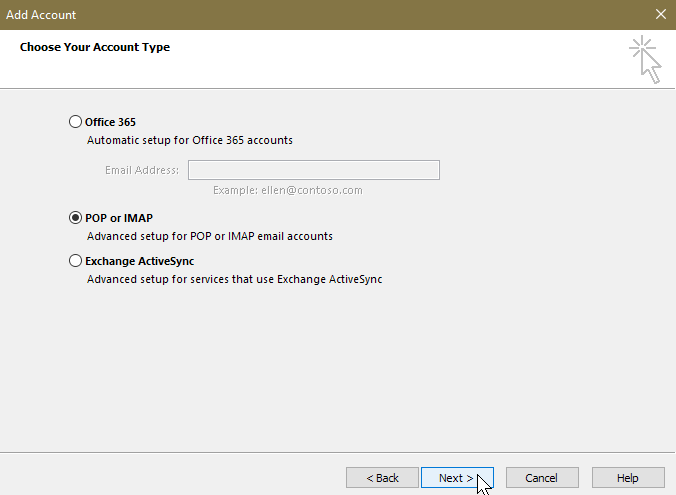676x495 pixels.
Task: Click the Add Account title bar text
Action: pyautogui.click(x=41, y=15)
